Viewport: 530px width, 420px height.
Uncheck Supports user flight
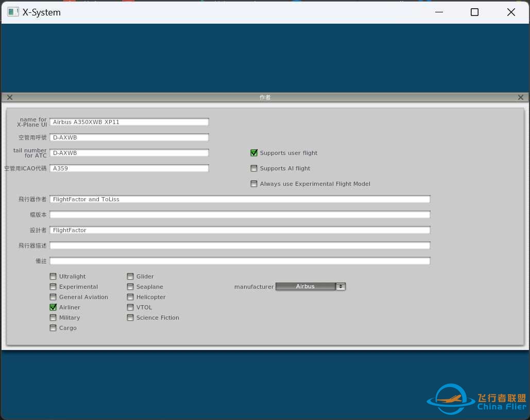[x=254, y=153]
